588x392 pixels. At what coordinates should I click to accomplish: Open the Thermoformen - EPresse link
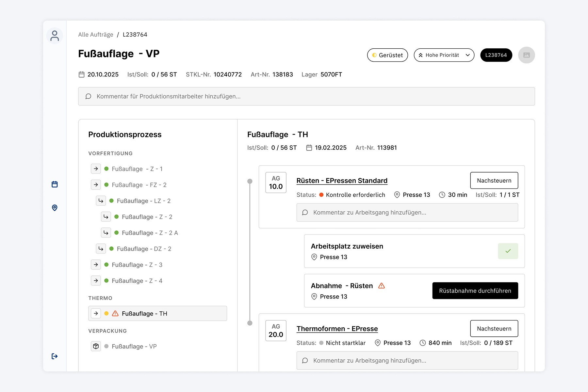pos(337,329)
